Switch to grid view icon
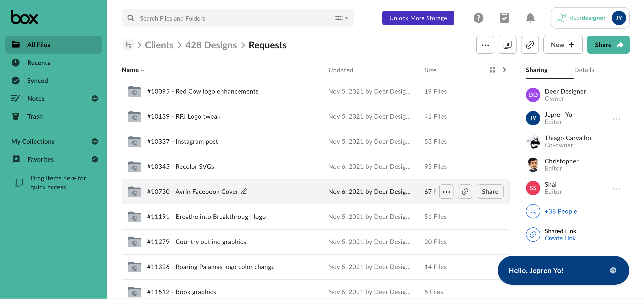The height and width of the screenshot is (299, 644). (492, 70)
